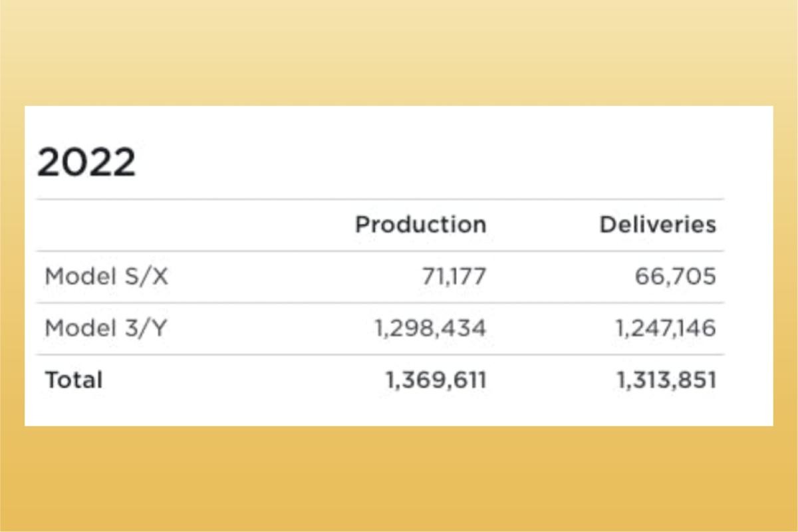Click the gold background above the table
Image resolution: width=798 pixels, height=532 pixels.
(x=399, y=53)
